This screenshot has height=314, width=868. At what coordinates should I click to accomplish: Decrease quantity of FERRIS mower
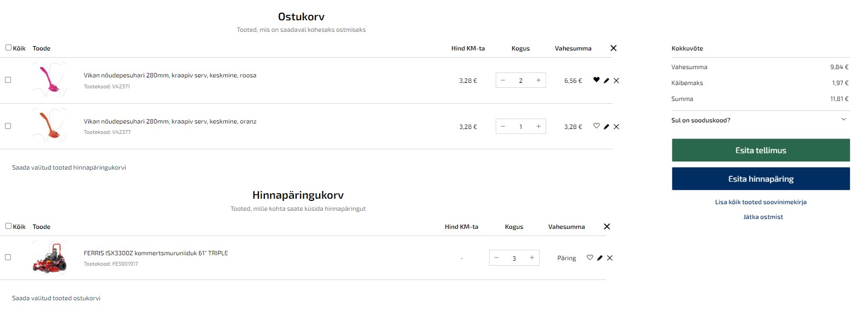pos(496,258)
